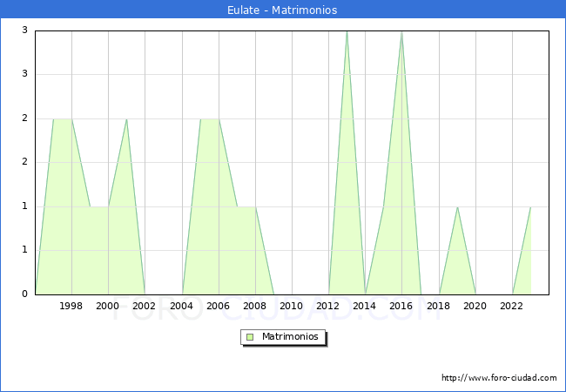Select the 2019 peak on the chart
Viewport: 566px width, 392px height.
[457, 206]
